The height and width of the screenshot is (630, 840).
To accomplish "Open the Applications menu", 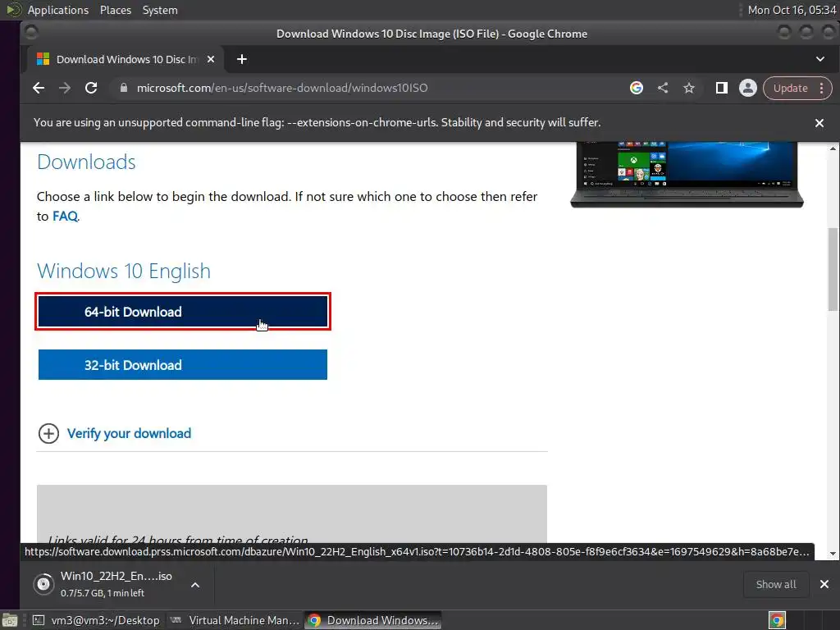I will 58,10.
